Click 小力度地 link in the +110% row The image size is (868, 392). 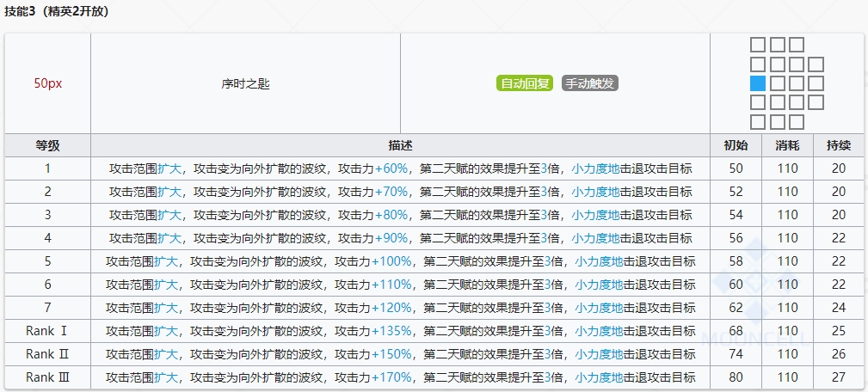pyautogui.click(x=599, y=285)
